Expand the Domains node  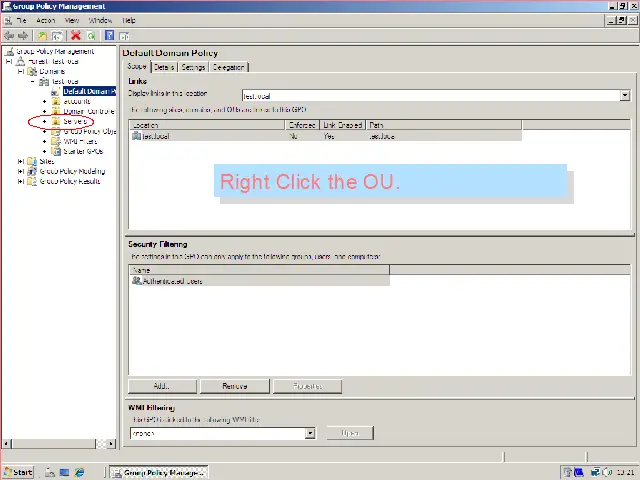[x=21, y=71]
